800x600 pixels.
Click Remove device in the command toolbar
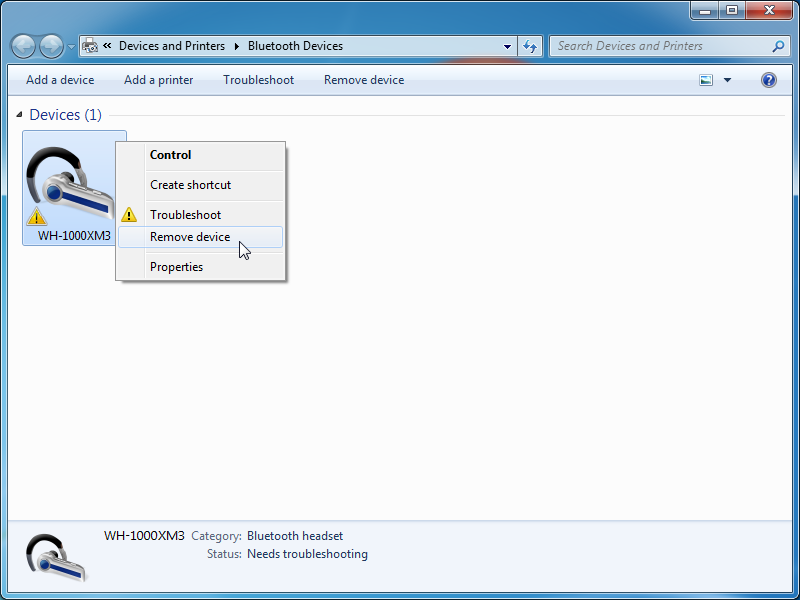(x=364, y=80)
